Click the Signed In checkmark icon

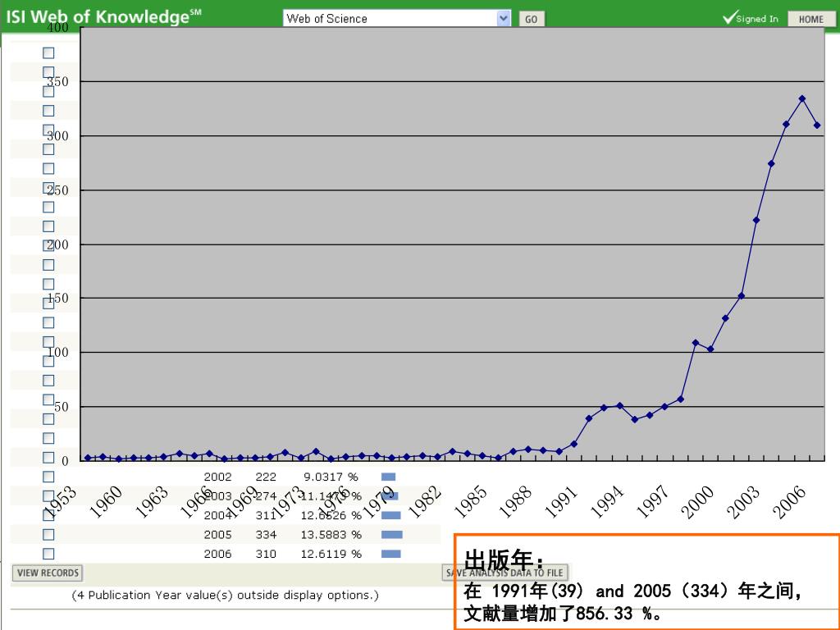tap(729, 18)
